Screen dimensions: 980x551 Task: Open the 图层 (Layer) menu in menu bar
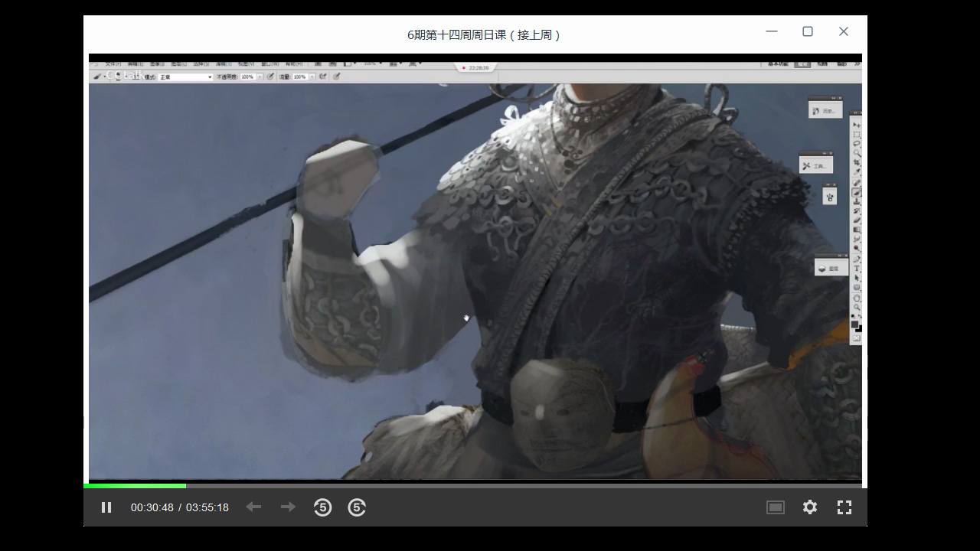click(x=179, y=64)
